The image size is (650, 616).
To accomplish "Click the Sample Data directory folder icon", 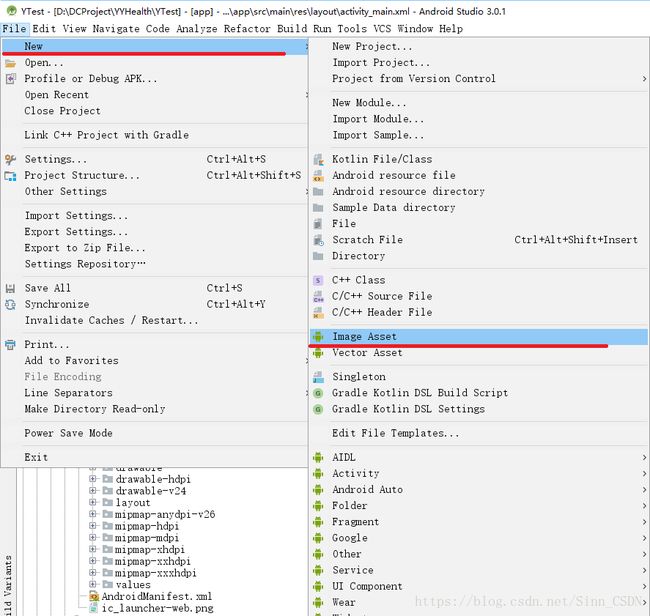I will (318, 208).
